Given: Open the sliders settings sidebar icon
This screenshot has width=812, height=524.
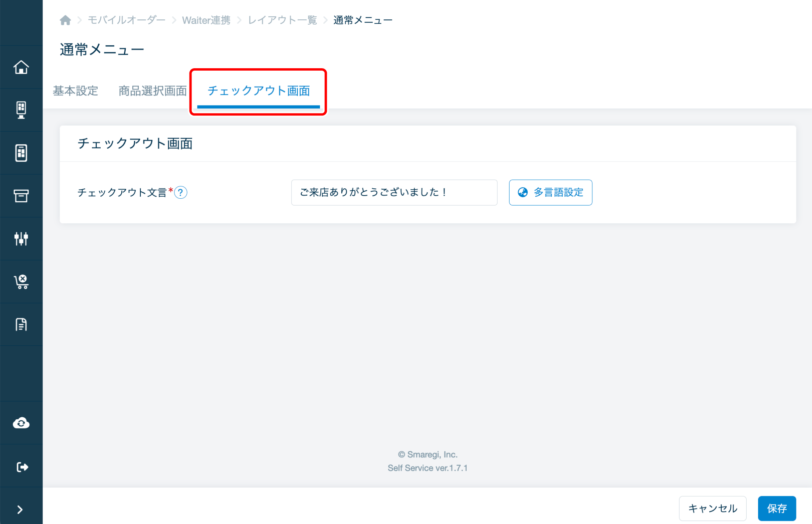Looking at the screenshot, I should point(21,238).
